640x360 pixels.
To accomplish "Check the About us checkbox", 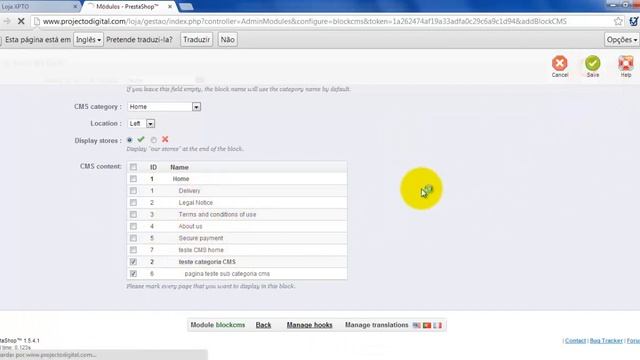I will click(x=133, y=226).
